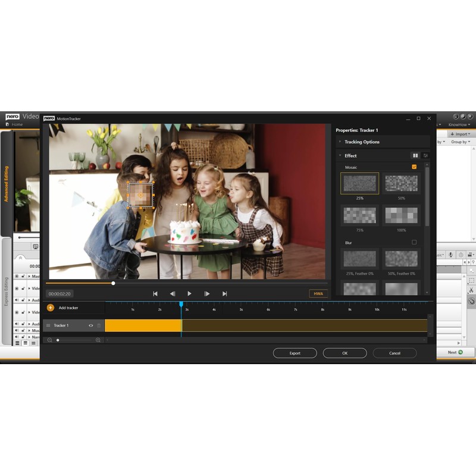
Task: Switch Effect panel to grid thumbnail view
Action: coord(415,155)
